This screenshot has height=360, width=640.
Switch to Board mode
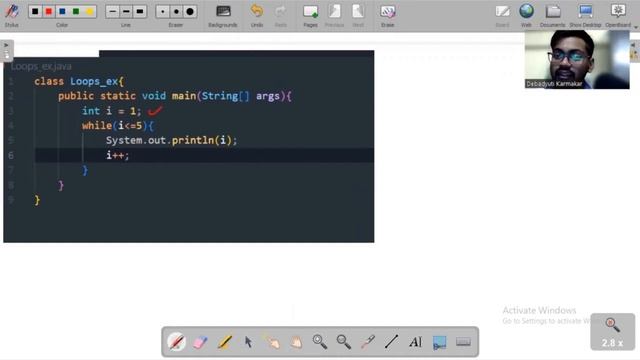click(x=502, y=15)
